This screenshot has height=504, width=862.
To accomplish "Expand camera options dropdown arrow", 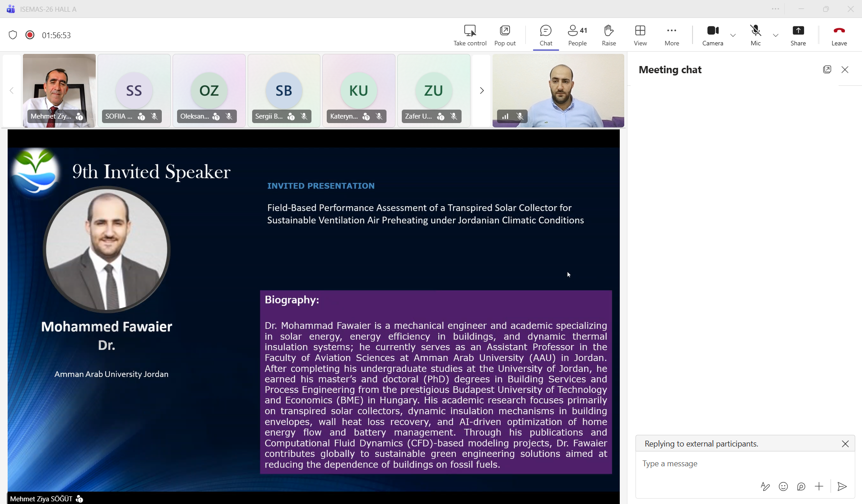I will pos(733,35).
